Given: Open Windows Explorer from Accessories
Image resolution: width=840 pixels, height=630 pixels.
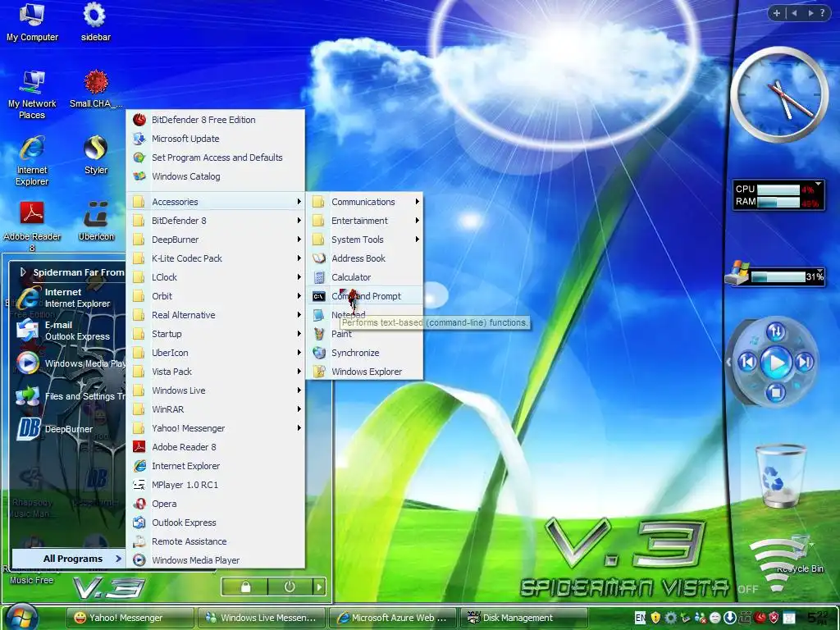Looking at the screenshot, I should [365, 372].
